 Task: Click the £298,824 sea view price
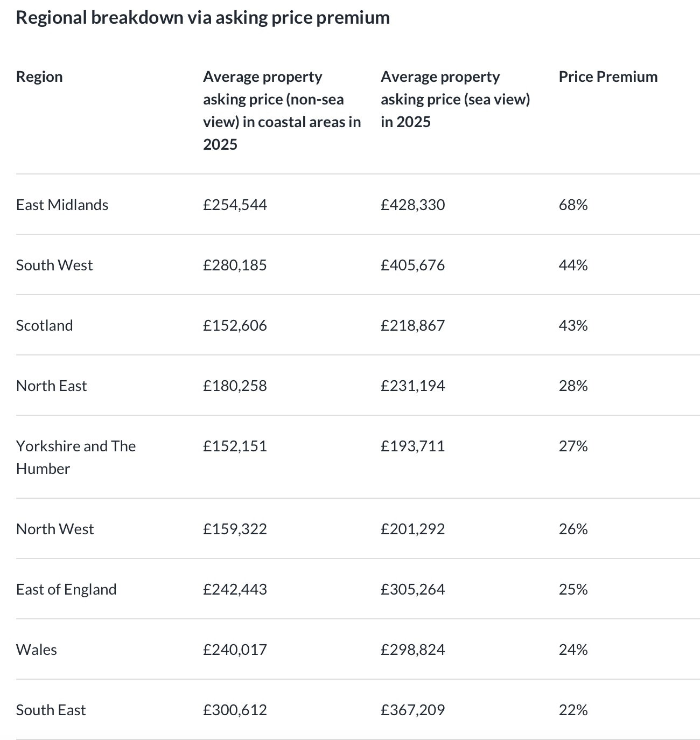pyautogui.click(x=412, y=650)
